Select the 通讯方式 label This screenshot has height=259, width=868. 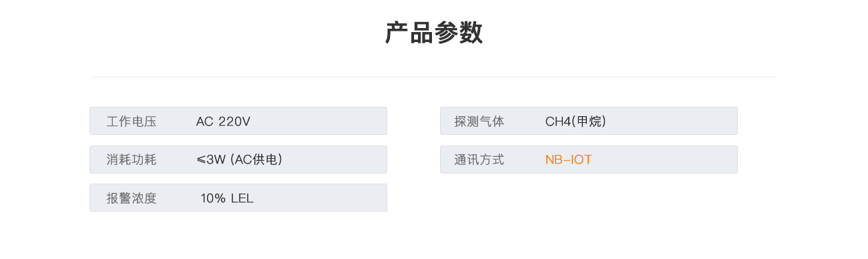[479, 160]
